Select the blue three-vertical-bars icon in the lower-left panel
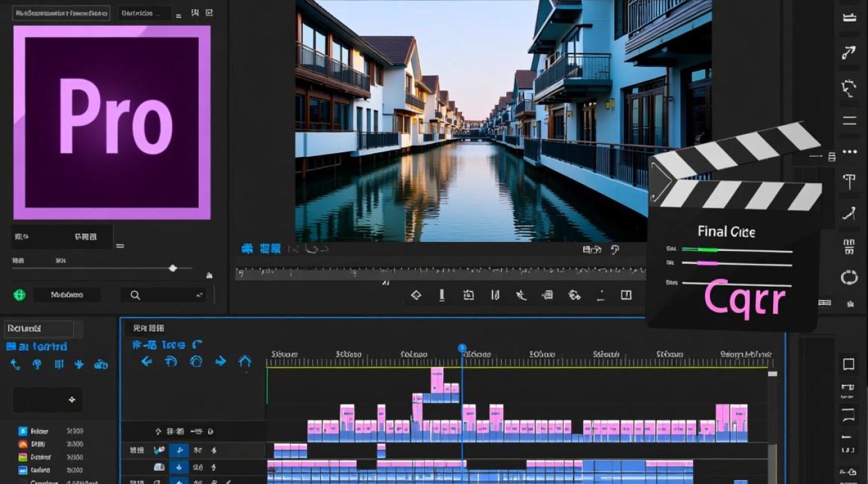This screenshot has height=484, width=868. tap(59, 365)
